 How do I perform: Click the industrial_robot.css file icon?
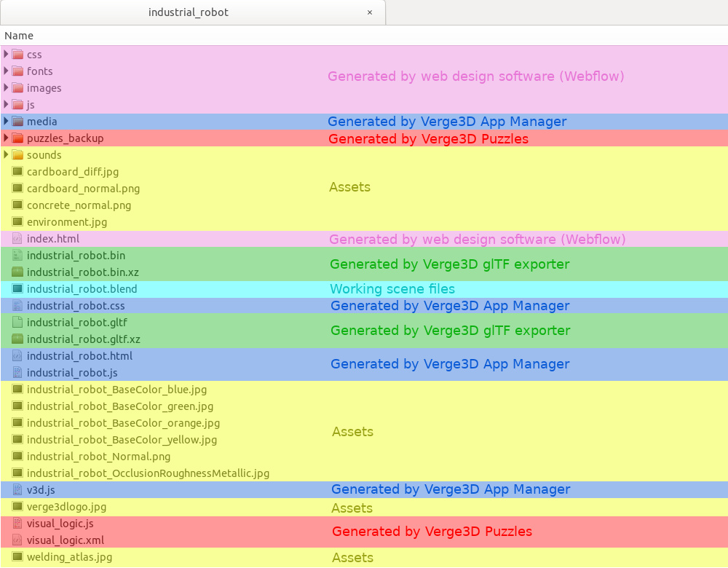pyautogui.click(x=17, y=306)
